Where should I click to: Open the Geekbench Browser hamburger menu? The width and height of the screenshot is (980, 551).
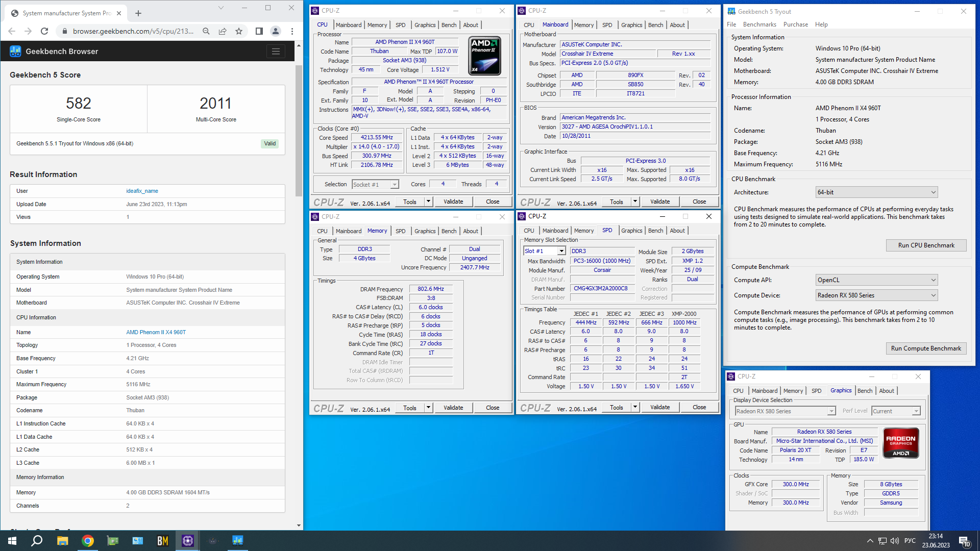(x=276, y=51)
